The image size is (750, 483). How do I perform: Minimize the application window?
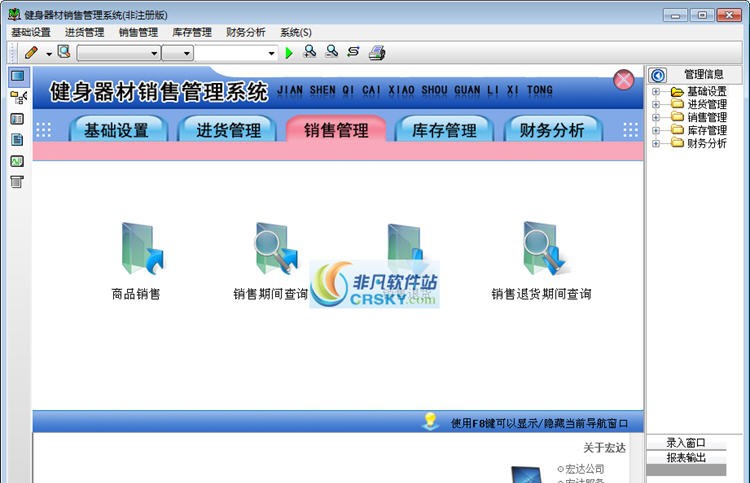click(675, 15)
